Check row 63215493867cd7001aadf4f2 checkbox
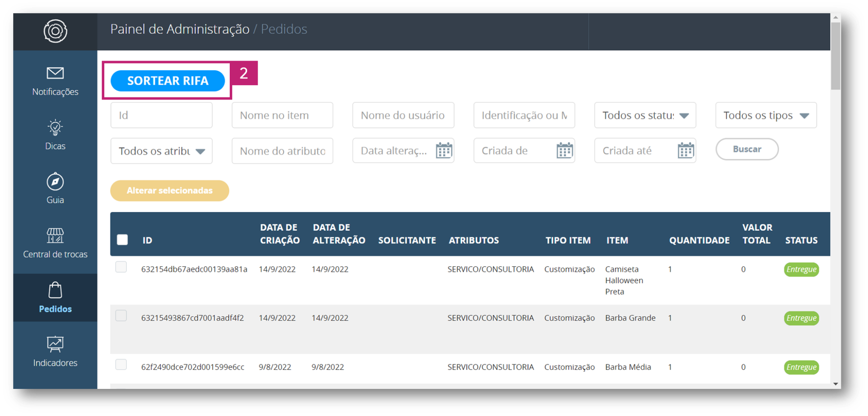 [x=121, y=316]
